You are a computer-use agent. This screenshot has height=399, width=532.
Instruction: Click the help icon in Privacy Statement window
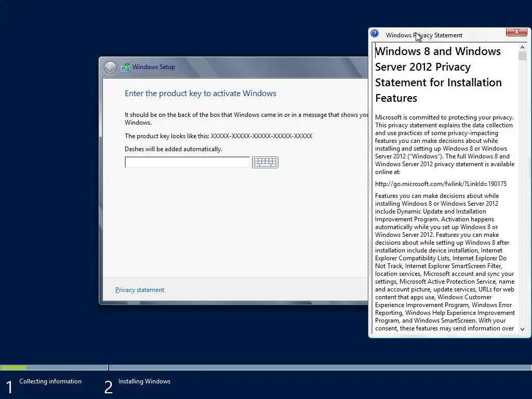click(x=375, y=34)
